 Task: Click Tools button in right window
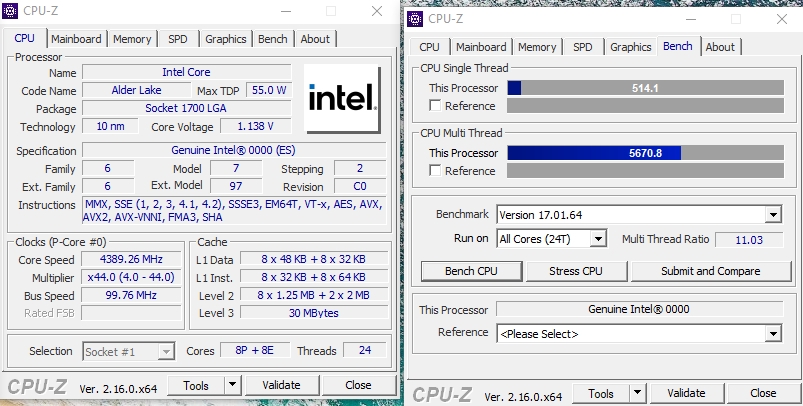point(601,393)
